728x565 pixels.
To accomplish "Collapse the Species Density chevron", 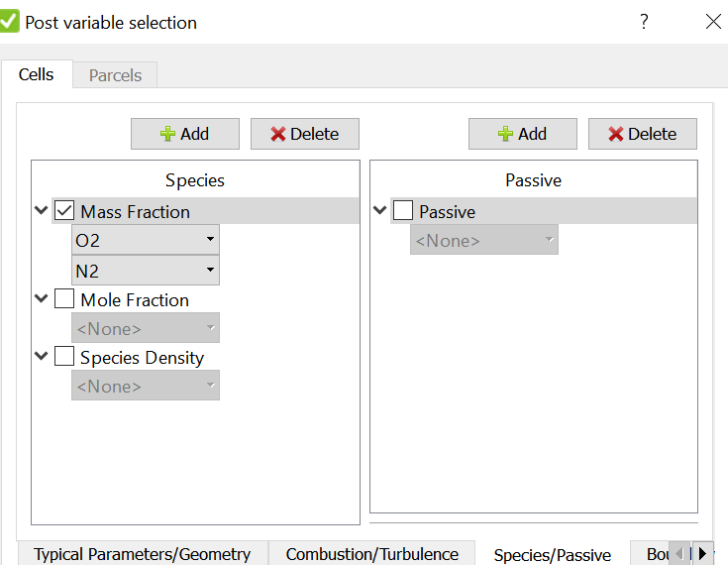I will pos(42,357).
